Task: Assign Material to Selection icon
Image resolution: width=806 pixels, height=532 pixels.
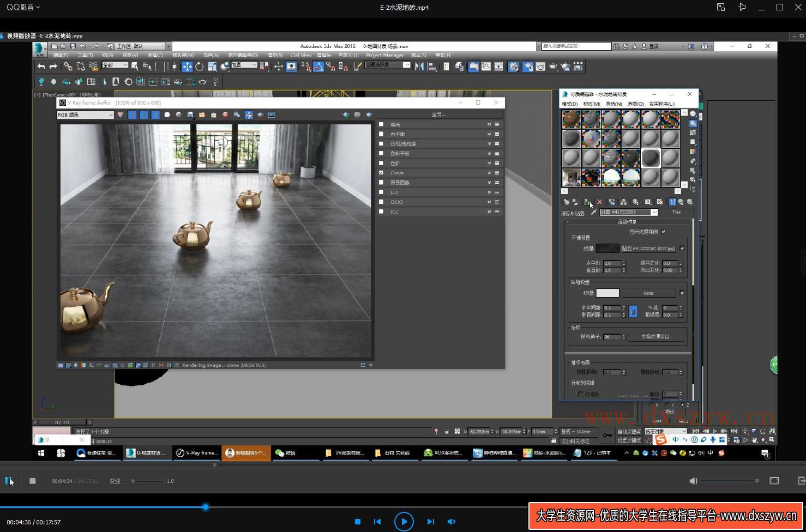Action: 587,202
